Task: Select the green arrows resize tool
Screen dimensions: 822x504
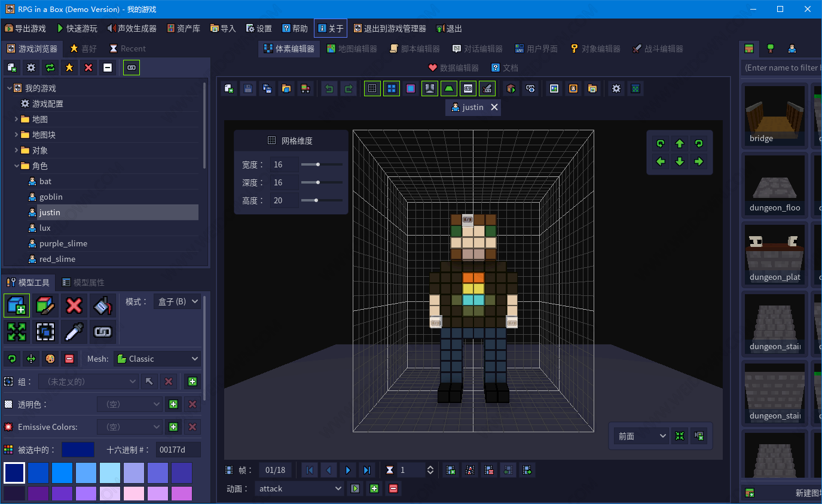Action: coord(16,331)
